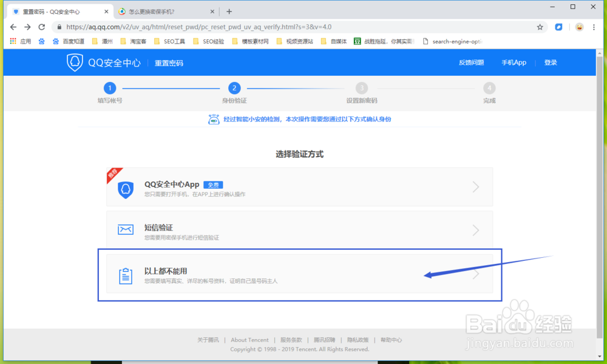Open Chrome's three-dot menu
The height and width of the screenshot is (364, 607).
point(594,27)
